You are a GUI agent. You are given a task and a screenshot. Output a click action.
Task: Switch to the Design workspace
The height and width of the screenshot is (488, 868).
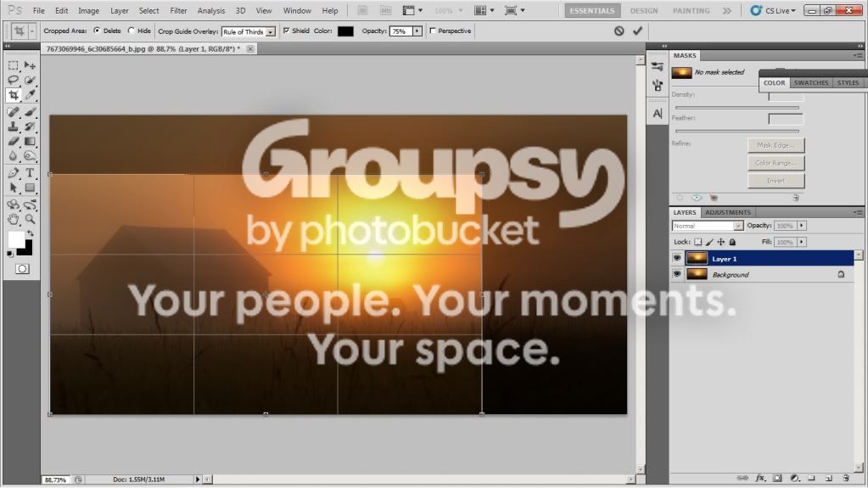point(644,10)
